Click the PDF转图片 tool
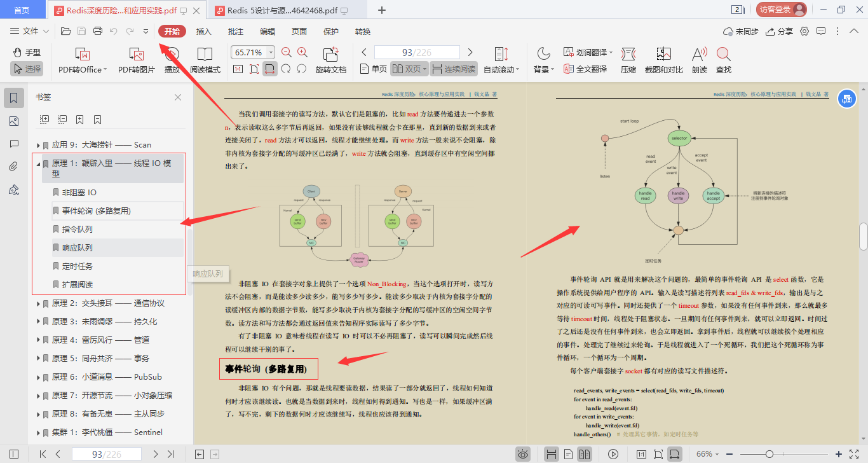868x463 pixels. (x=136, y=60)
